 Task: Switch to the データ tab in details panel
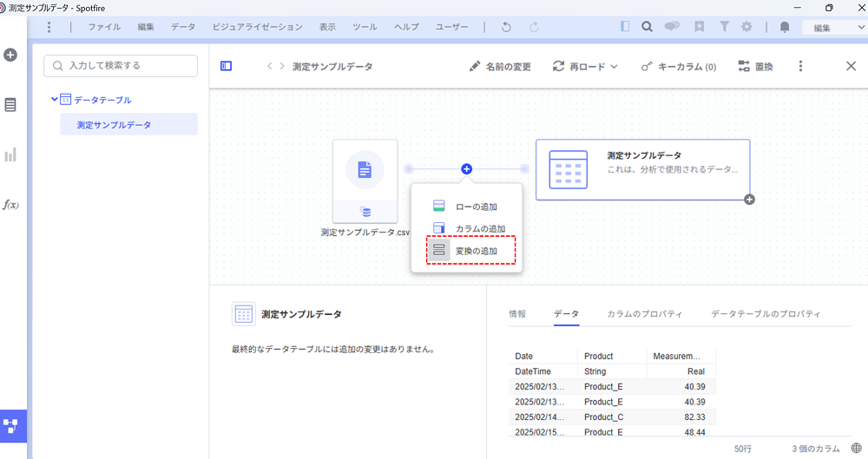click(x=566, y=314)
